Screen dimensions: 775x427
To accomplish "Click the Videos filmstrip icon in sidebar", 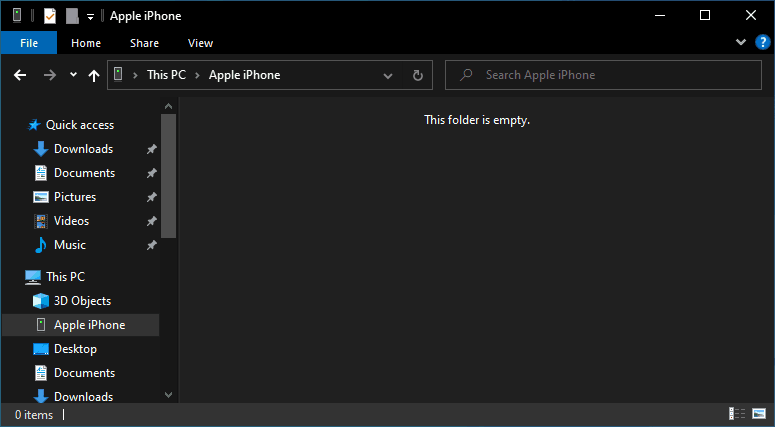I will [x=41, y=221].
